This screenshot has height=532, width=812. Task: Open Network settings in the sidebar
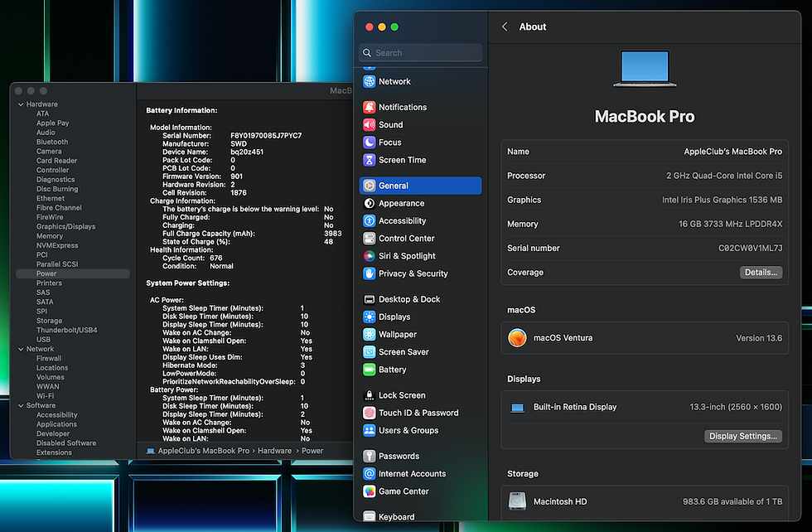click(420, 81)
